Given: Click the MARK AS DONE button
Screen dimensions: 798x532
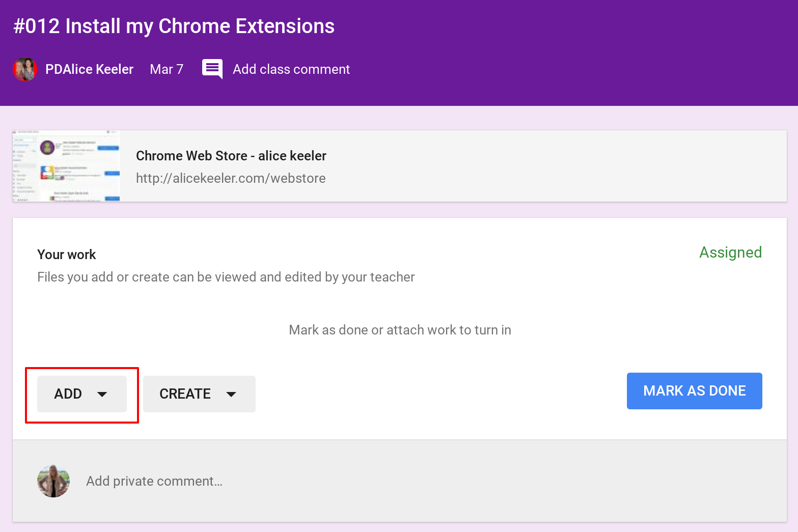Looking at the screenshot, I should [694, 391].
